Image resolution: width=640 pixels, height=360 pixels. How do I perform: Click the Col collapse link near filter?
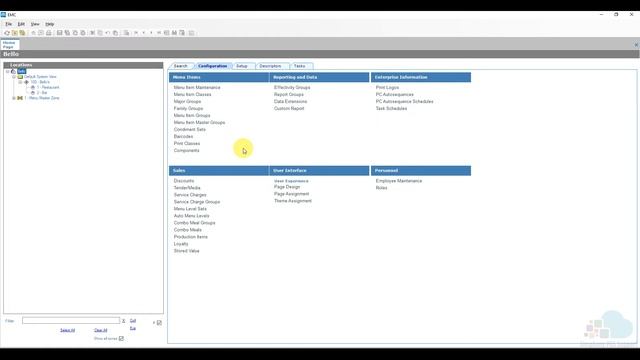(x=133, y=321)
